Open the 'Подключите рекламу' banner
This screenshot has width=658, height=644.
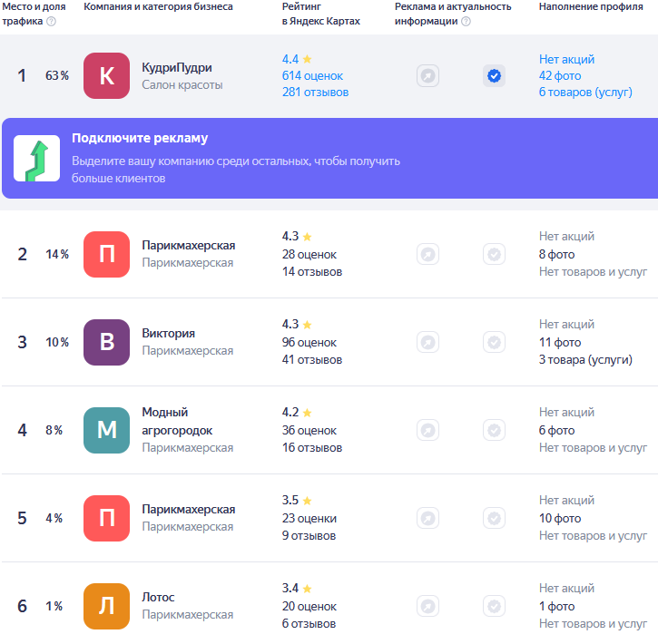pyautogui.click(x=329, y=159)
